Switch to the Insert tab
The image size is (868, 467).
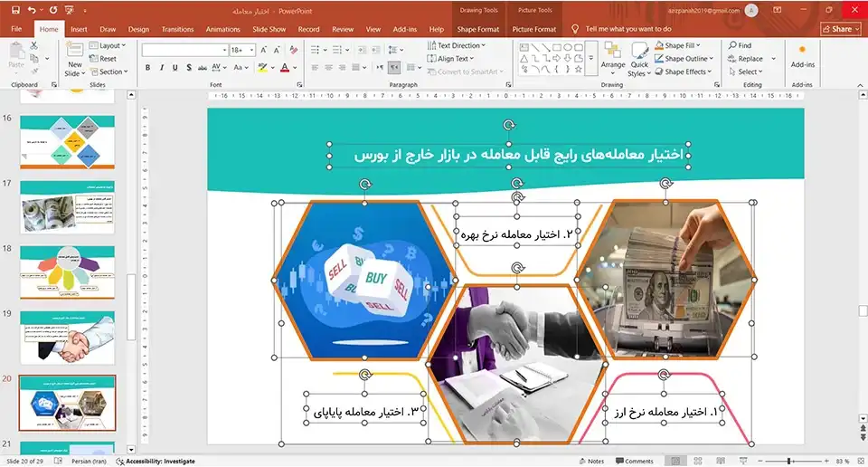pyautogui.click(x=79, y=29)
